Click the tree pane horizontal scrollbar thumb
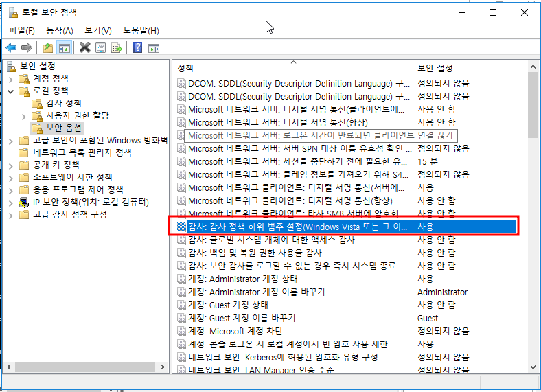 click(x=85, y=367)
